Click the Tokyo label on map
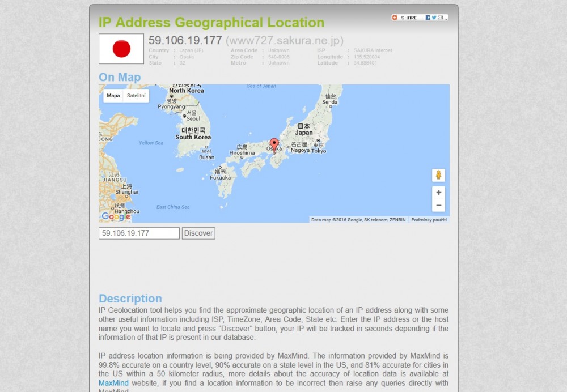The image size is (567, 392). click(x=319, y=151)
